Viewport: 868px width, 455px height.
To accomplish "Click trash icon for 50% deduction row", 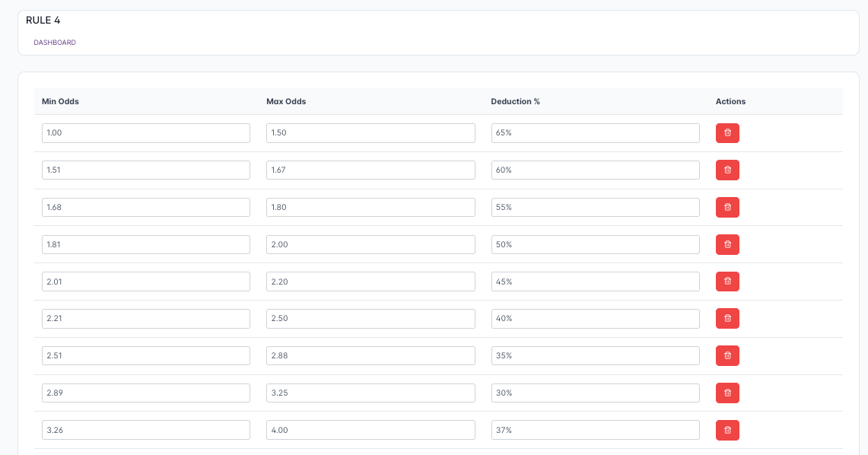I will (x=727, y=245).
